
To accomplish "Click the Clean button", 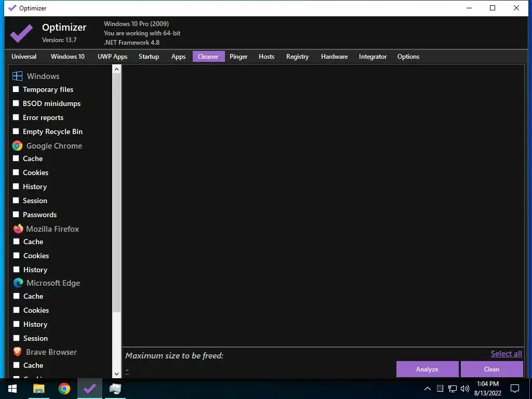I will 491,369.
